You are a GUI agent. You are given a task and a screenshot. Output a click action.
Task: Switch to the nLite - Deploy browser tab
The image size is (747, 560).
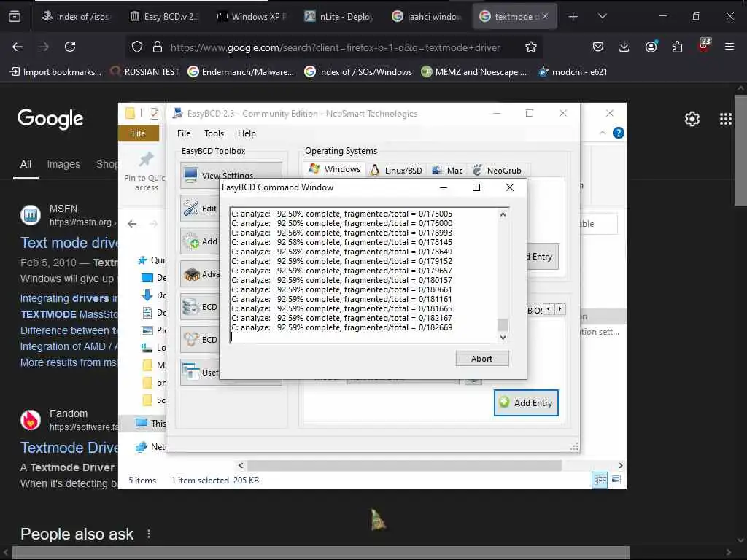340,17
